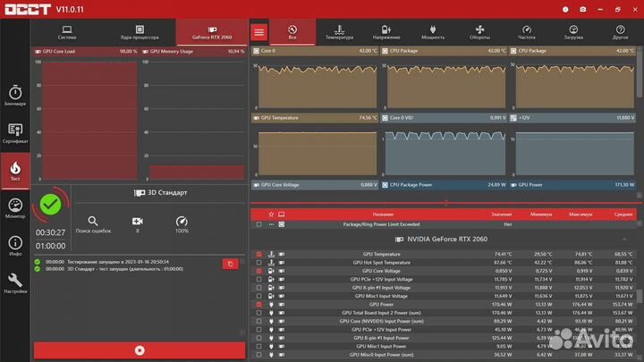Stop the running test with the red button
The image size is (644, 362).
tap(139, 350)
